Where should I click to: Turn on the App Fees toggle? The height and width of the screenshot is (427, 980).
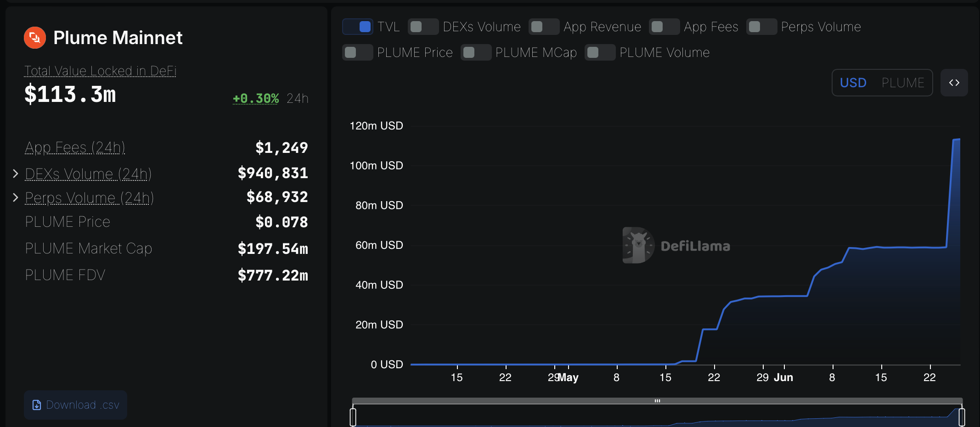pos(665,27)
